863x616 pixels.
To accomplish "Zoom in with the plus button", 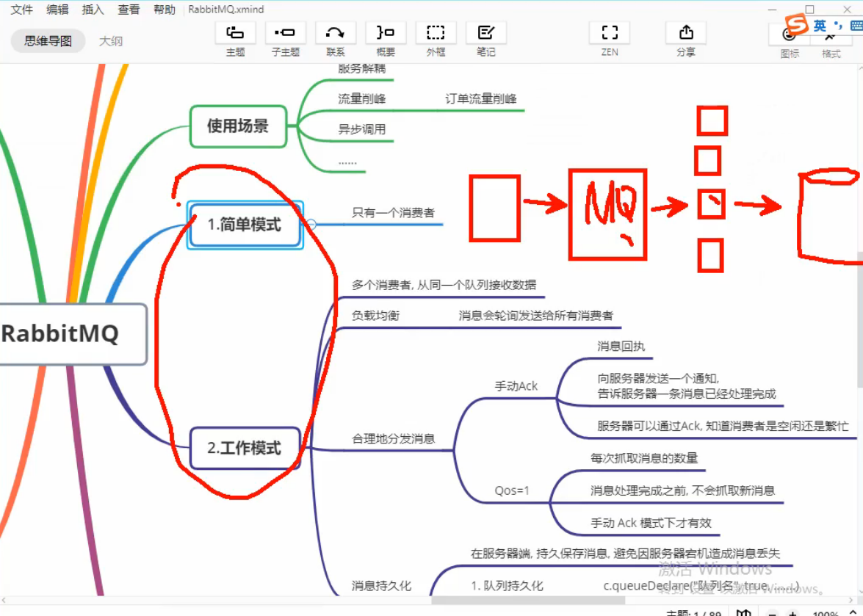I will pyautogui.click(x=792, y=613).
